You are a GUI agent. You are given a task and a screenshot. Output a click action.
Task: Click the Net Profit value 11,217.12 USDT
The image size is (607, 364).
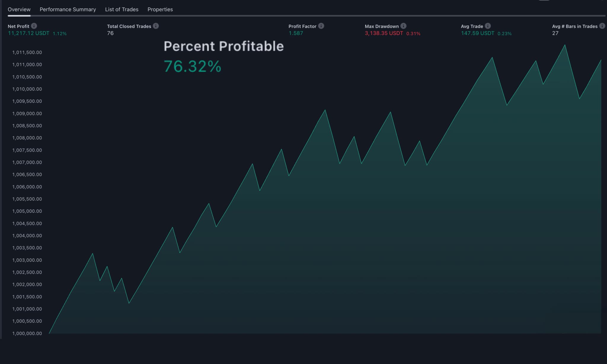(29, 33)
